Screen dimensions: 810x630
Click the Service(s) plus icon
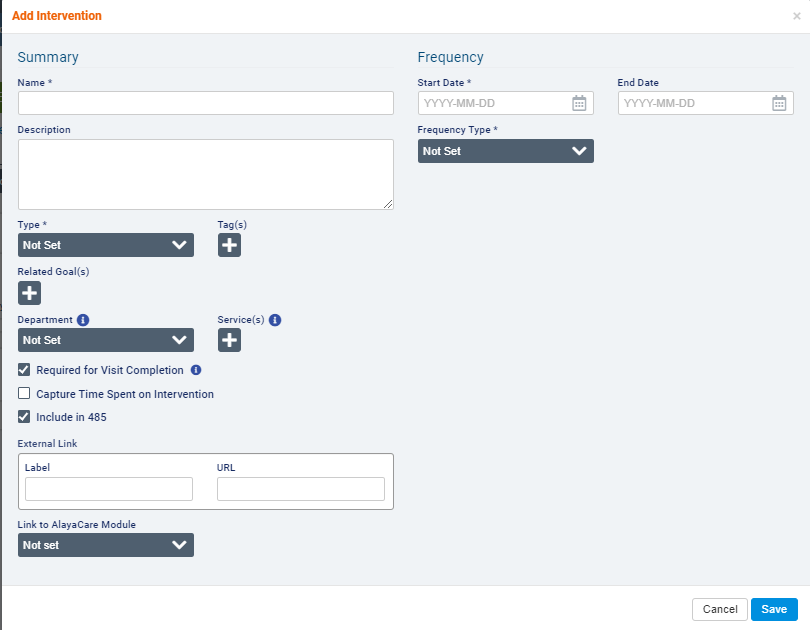(230, 340)
